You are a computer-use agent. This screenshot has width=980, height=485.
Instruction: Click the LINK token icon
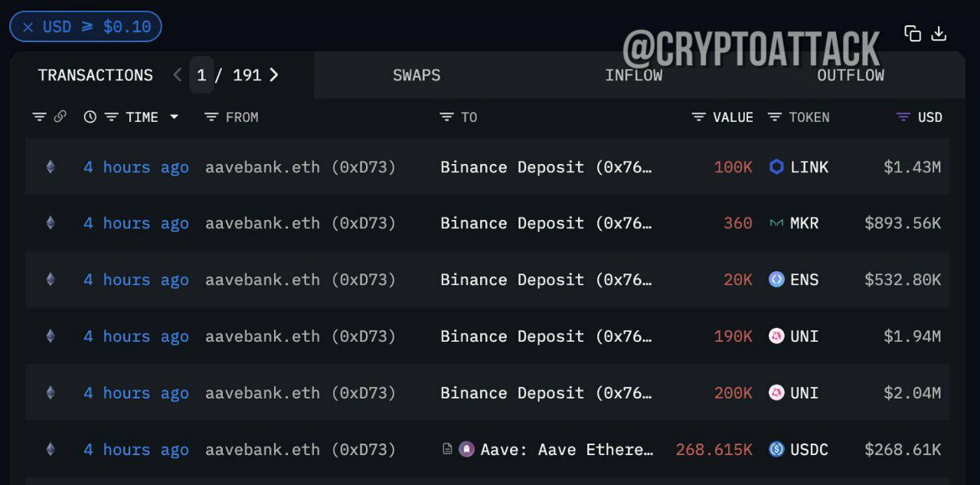[776, 166]
